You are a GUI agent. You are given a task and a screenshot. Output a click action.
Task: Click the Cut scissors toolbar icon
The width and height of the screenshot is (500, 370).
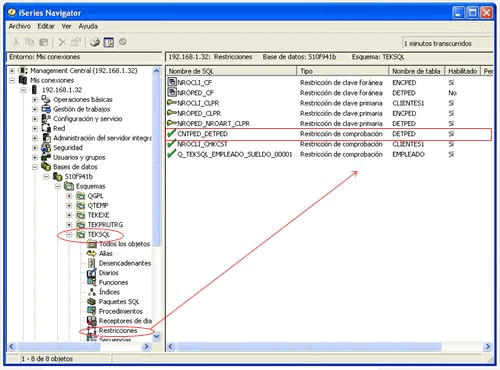pos(15,42)
